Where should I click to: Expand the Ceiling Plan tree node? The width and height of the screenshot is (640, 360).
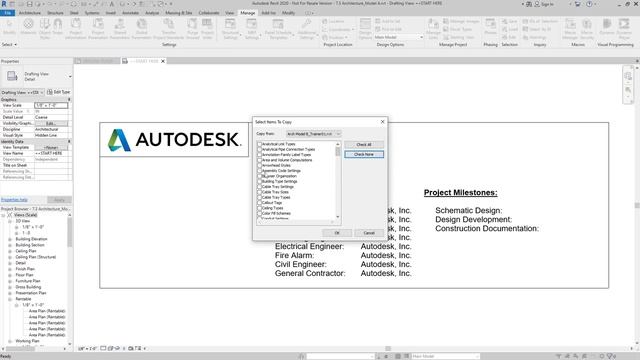(x=10, y=251)
